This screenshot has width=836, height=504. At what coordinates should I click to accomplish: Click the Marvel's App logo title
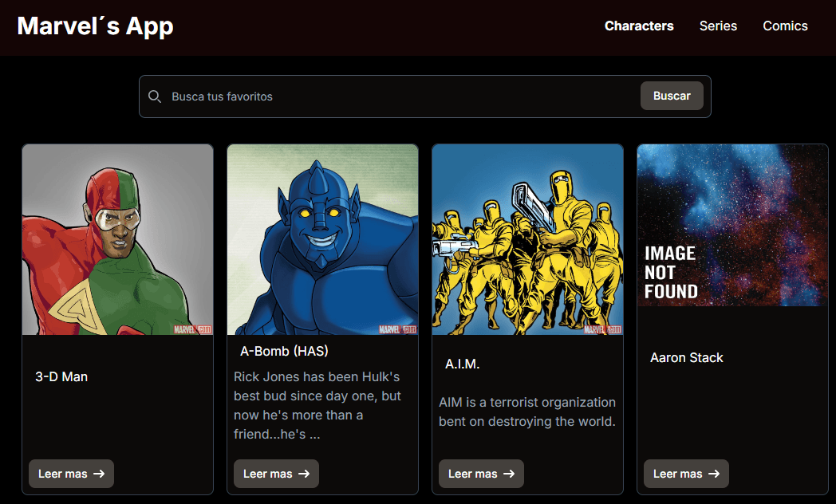click(x=96, y=26)
